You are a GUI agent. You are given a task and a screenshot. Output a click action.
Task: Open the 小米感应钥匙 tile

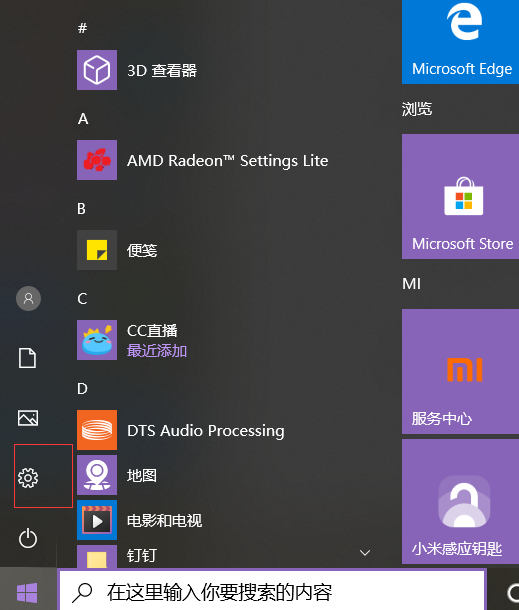point(460,501)
